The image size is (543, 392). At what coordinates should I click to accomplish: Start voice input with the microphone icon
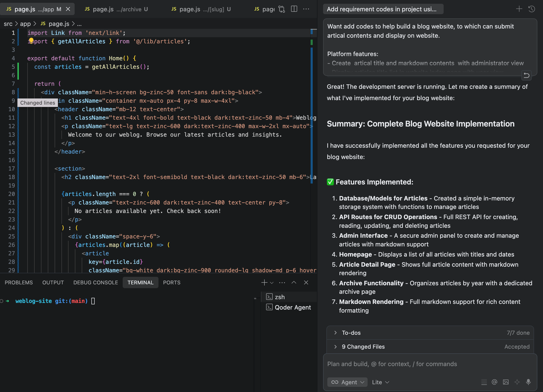[x=528, y=382]
